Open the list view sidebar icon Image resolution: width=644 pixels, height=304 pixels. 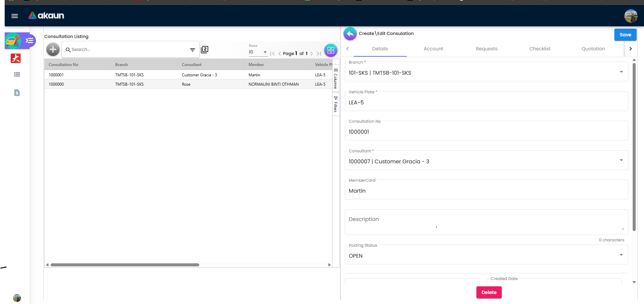17,74
